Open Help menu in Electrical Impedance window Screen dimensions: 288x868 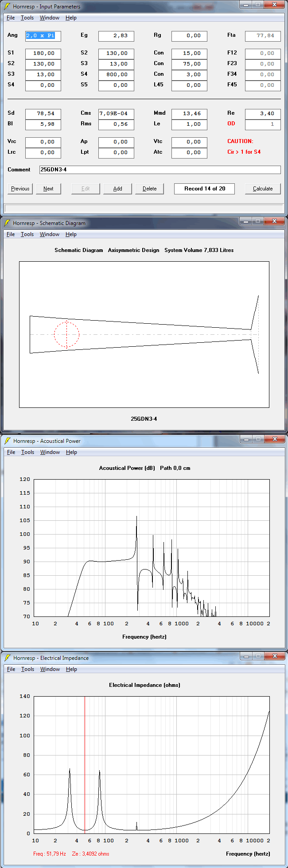(71, 669)
